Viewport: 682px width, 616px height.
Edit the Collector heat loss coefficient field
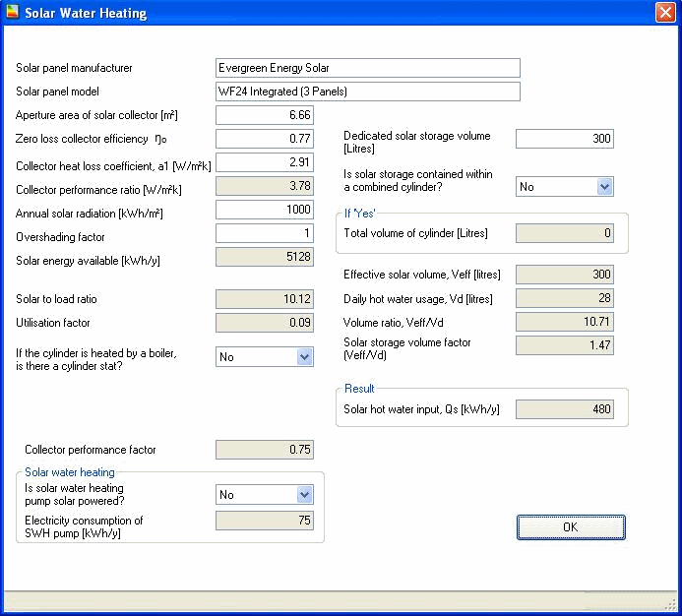pyautogui.click(x=265, y=162)
